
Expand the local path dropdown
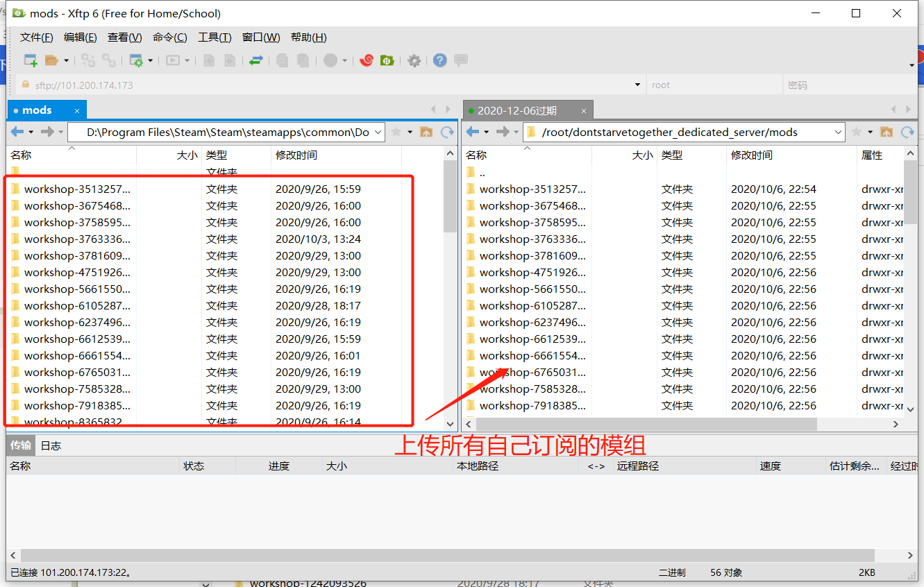click(378, 132)
